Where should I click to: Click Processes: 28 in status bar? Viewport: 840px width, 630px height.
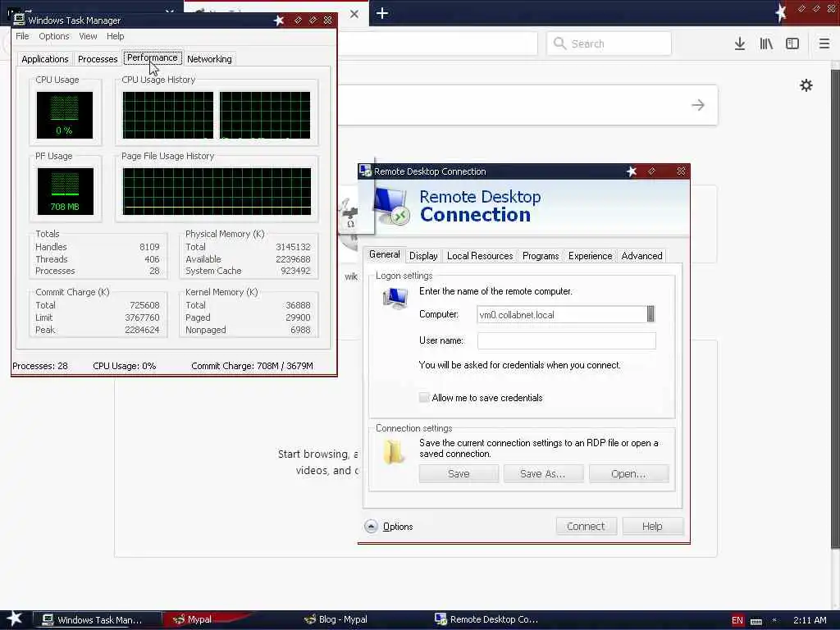(x=40, y=366)
